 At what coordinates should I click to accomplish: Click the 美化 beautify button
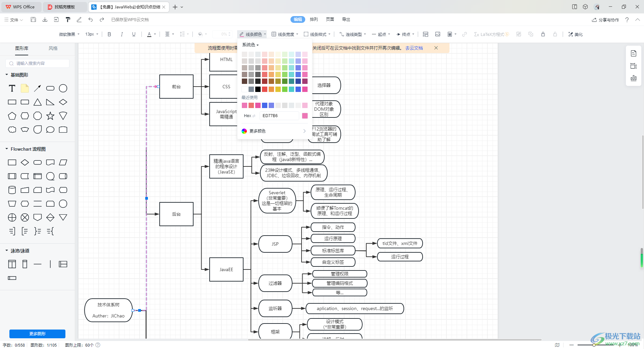576,34
